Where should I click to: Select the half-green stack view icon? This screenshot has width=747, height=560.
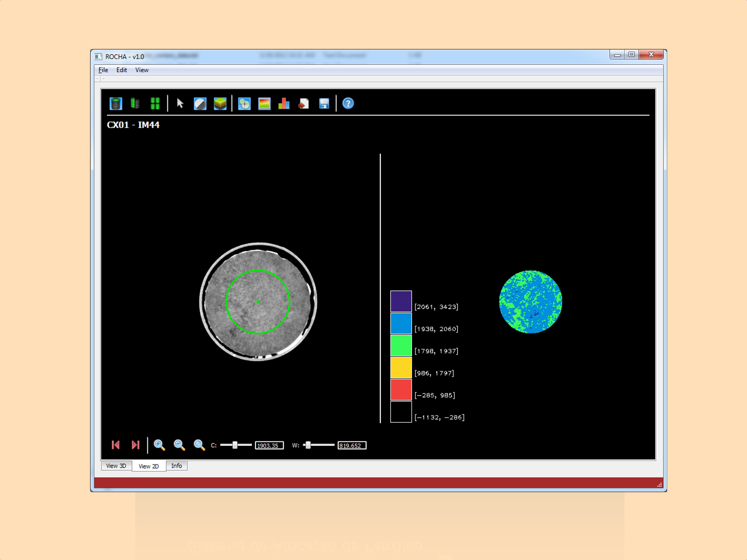(x=135, y=104)
